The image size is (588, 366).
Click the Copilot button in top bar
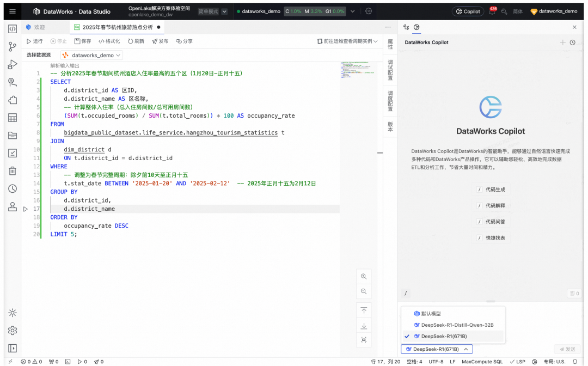click(468, 11)
